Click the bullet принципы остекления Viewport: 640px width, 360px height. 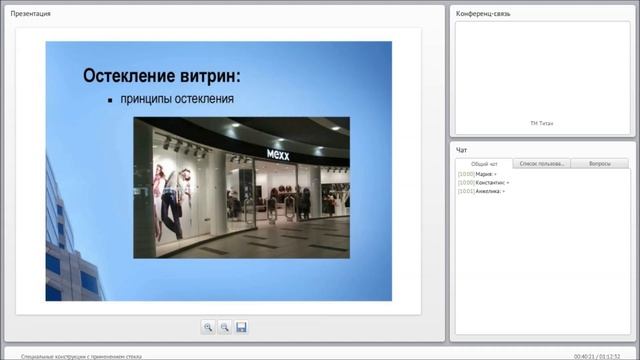click(177, 99)
